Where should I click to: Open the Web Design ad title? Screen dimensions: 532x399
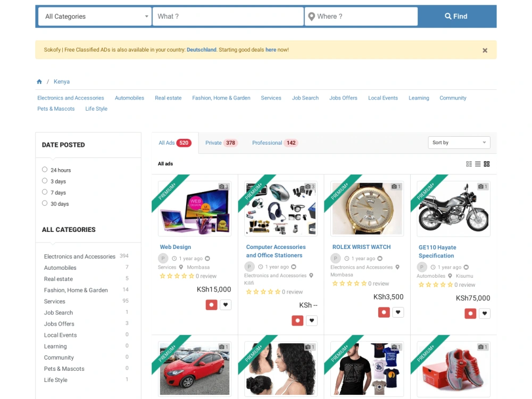coord(176,247)
